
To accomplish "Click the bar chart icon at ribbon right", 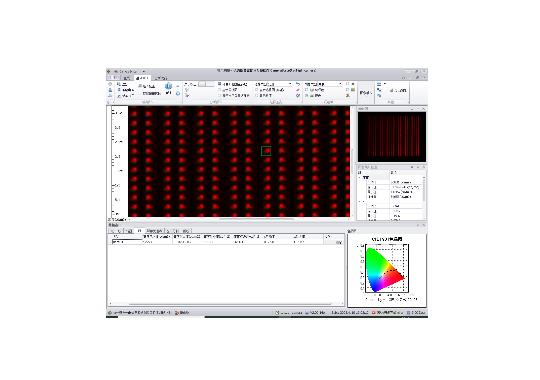I will point(392,90).
